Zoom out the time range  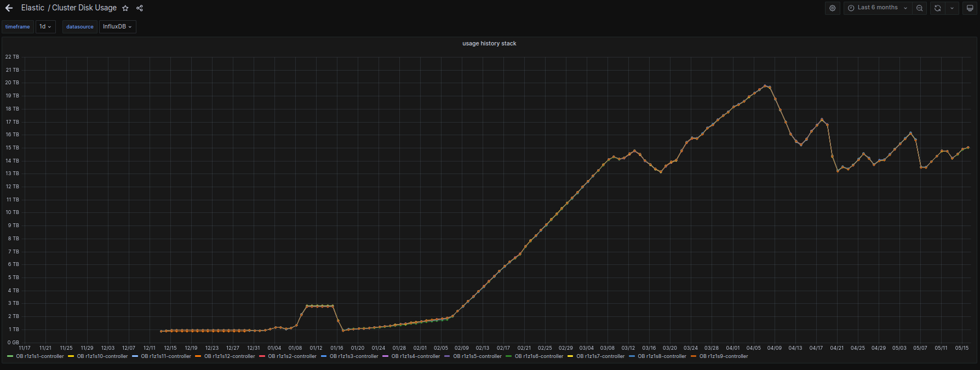919,8
